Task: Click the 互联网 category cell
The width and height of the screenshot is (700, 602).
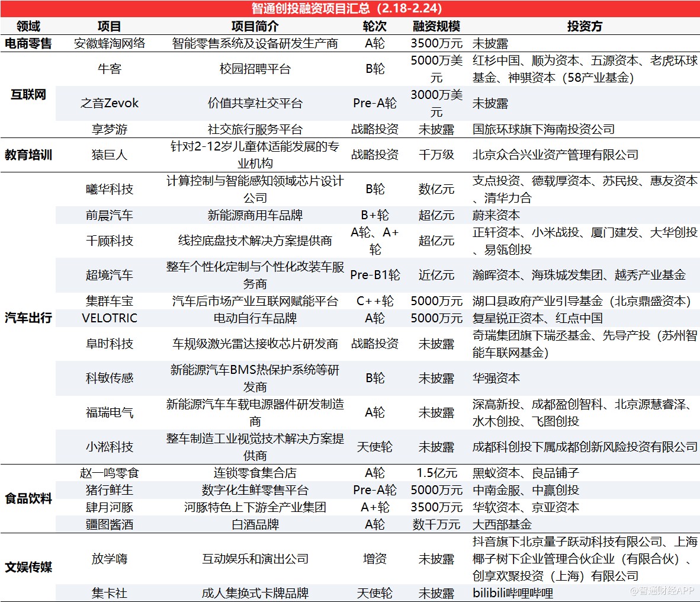Action: (x=28, y=95)
